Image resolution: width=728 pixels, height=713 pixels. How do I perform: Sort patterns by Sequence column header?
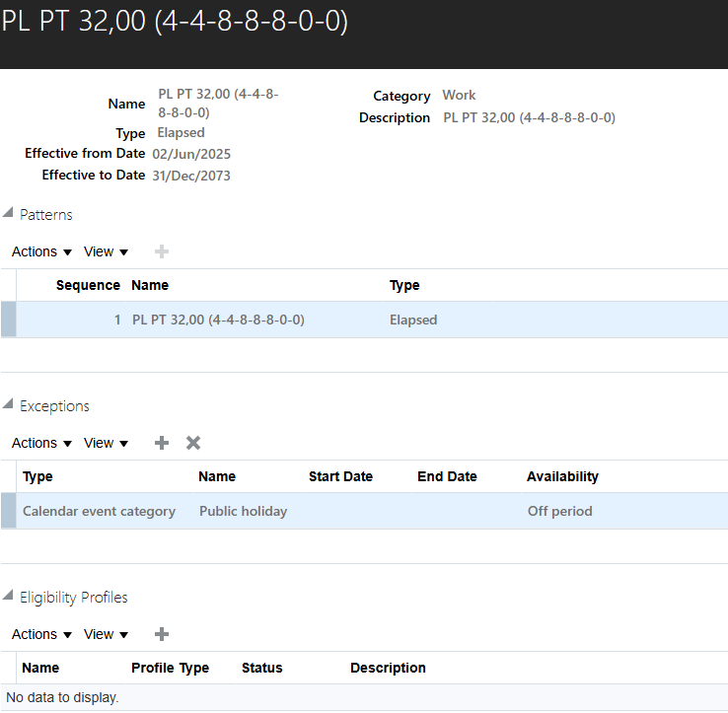pyautogui.click(x=88, y=285)
